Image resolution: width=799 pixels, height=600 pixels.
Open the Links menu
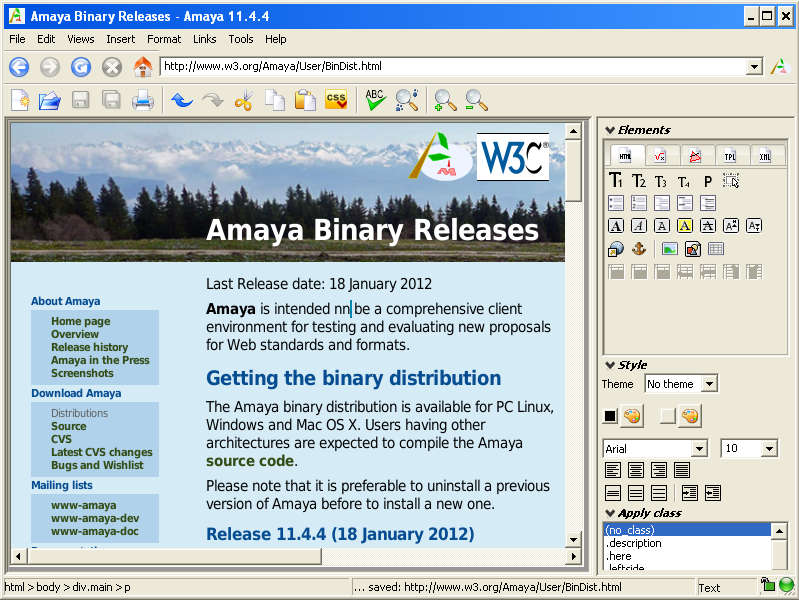coord(204,39)
